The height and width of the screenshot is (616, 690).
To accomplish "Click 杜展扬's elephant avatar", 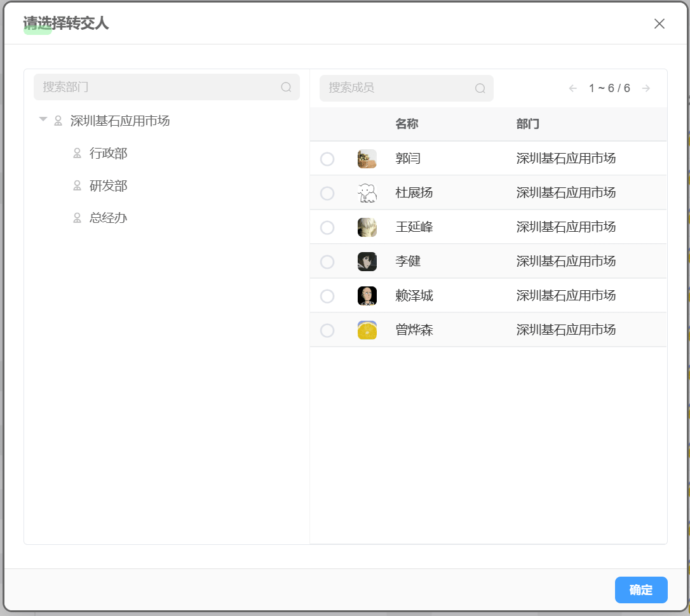I will tap(367, 193).
